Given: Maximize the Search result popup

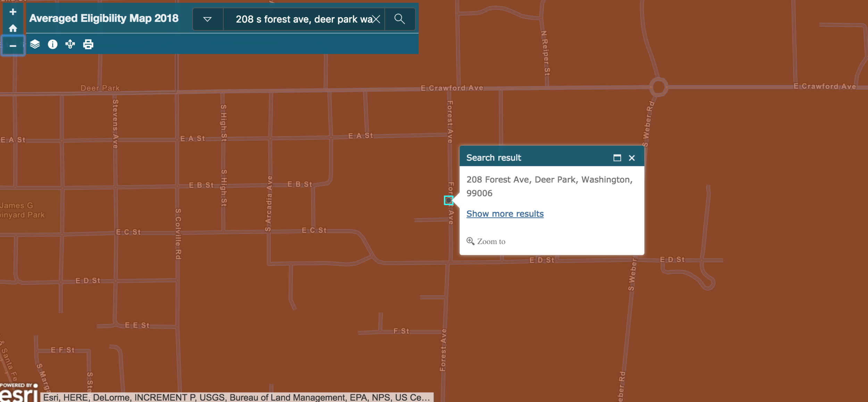Looking at the screenshot, I should click(617, 158).
